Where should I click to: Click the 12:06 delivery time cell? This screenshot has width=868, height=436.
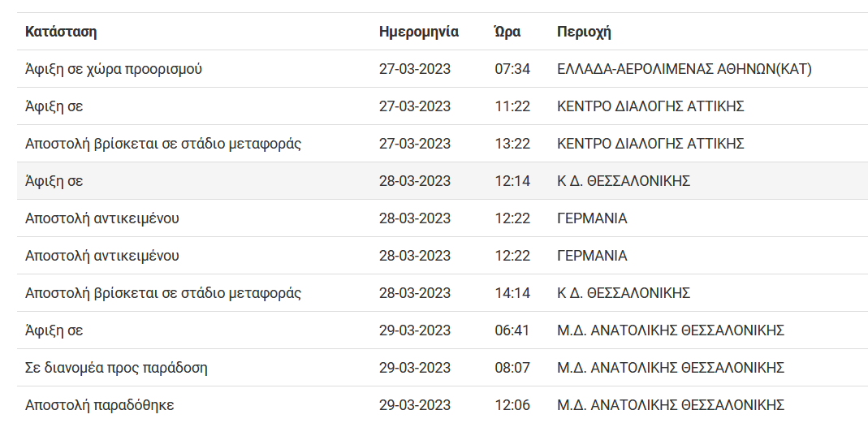512,405
